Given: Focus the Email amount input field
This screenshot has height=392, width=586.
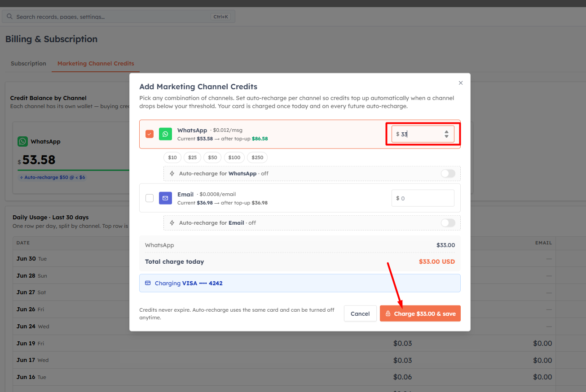Looking at the screenshot, I should pos(423,198).
